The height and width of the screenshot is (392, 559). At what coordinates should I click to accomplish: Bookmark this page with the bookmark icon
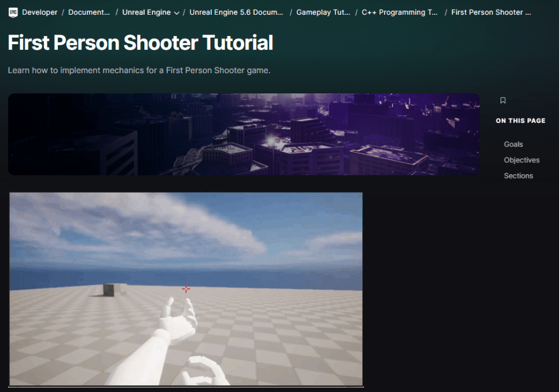503,100
